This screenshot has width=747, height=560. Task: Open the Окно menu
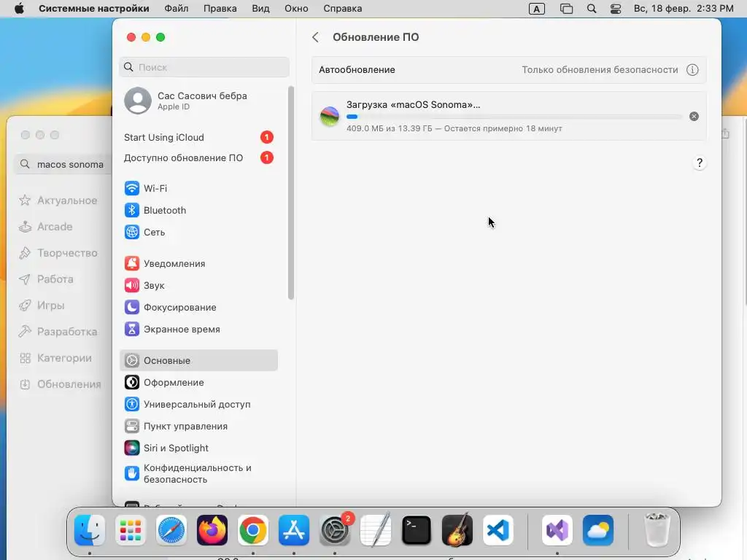pyautogui.click(x=296, y=9)
